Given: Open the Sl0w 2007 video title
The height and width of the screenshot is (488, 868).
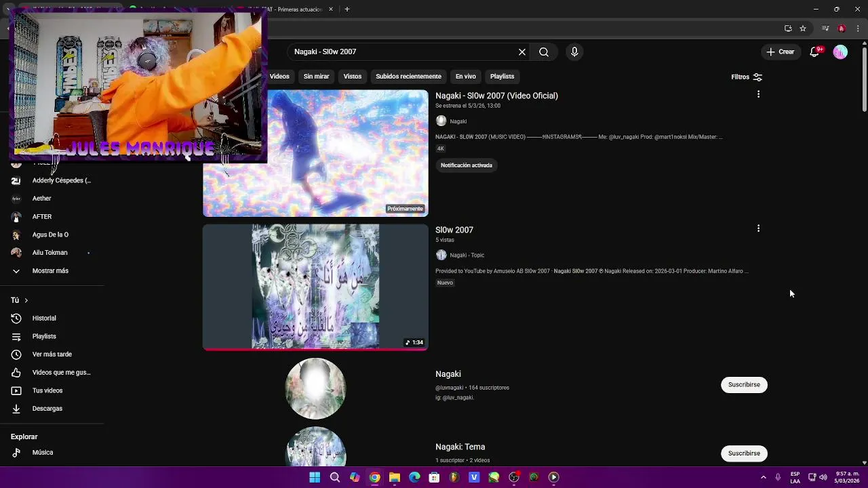Looking at the screenshot, I should 454,230.
